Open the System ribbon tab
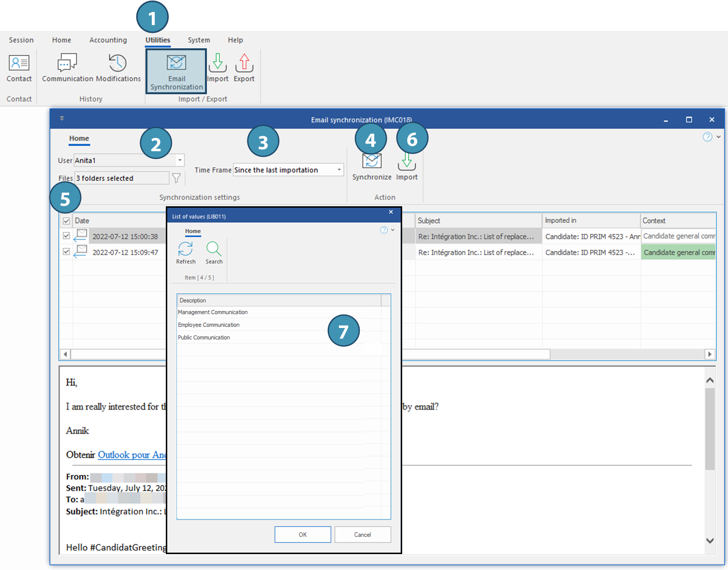Screen dimensions: 728x570 tap(199, 40)
